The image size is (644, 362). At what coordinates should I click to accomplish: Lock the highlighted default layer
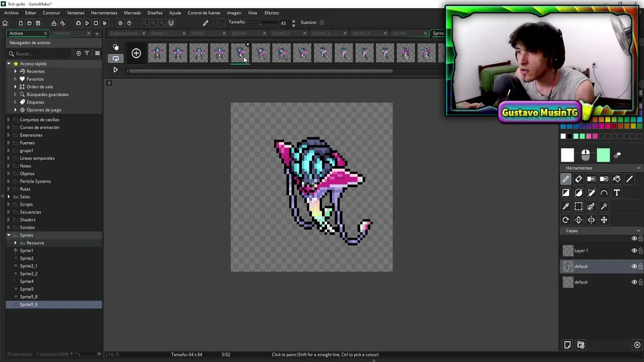point(640,266)
